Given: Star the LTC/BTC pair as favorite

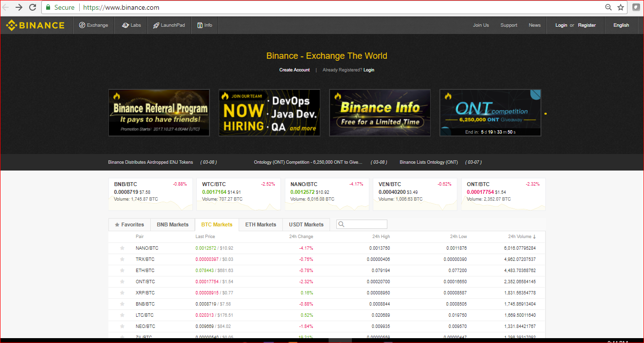Looking at the screenshot, I should pos(122,315).
